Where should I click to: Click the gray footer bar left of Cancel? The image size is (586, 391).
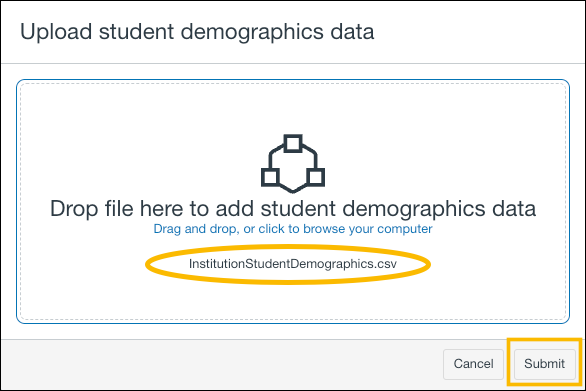tap(222, 364)
